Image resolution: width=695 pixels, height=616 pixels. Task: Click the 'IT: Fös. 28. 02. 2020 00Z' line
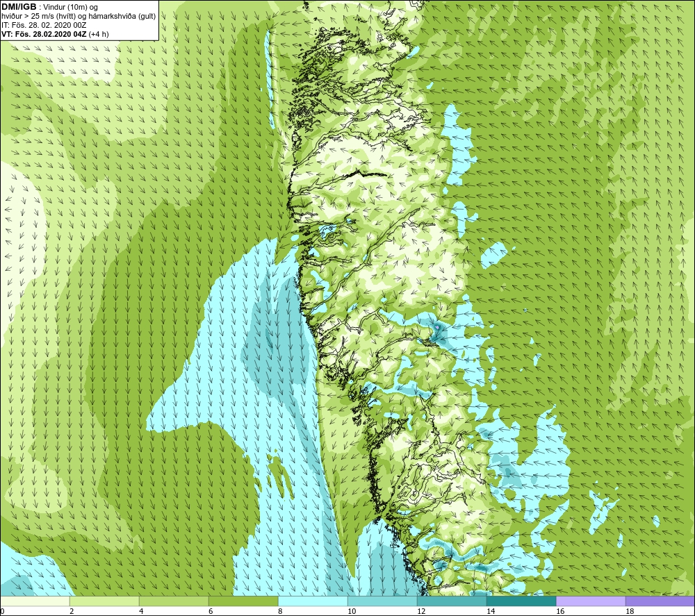pos(44,25)
